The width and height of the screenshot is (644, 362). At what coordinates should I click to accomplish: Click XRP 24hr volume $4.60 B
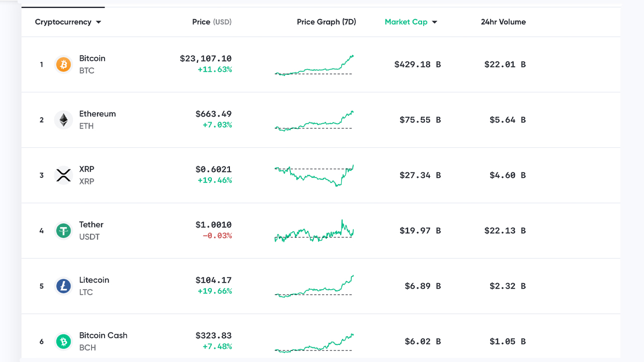coord(508,175)
